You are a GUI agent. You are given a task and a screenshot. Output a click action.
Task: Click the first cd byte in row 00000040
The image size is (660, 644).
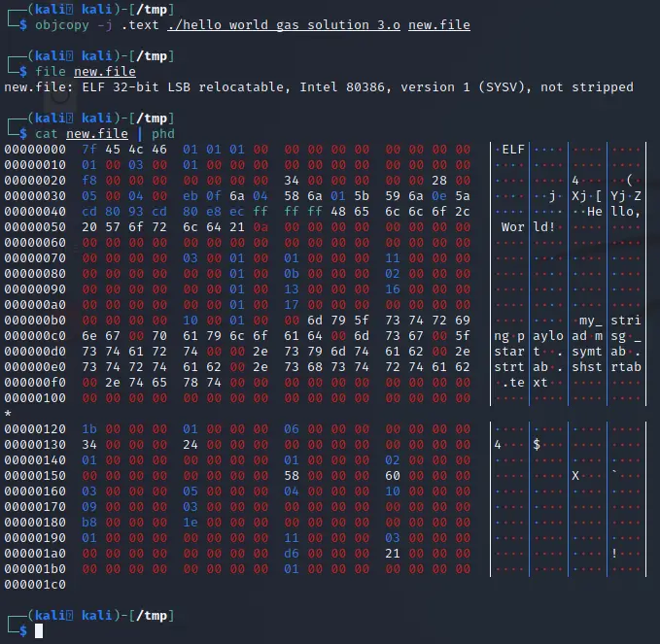(89, 212)
